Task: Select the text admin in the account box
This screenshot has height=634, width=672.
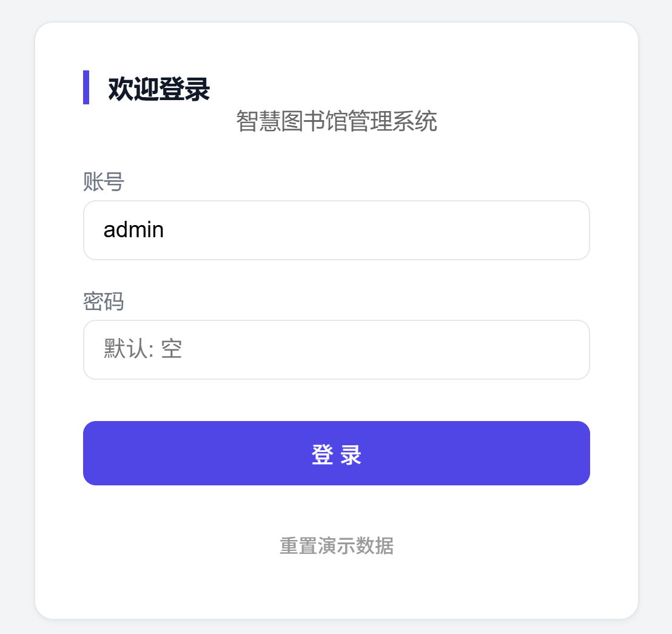Action: click(x=133, y=230)
